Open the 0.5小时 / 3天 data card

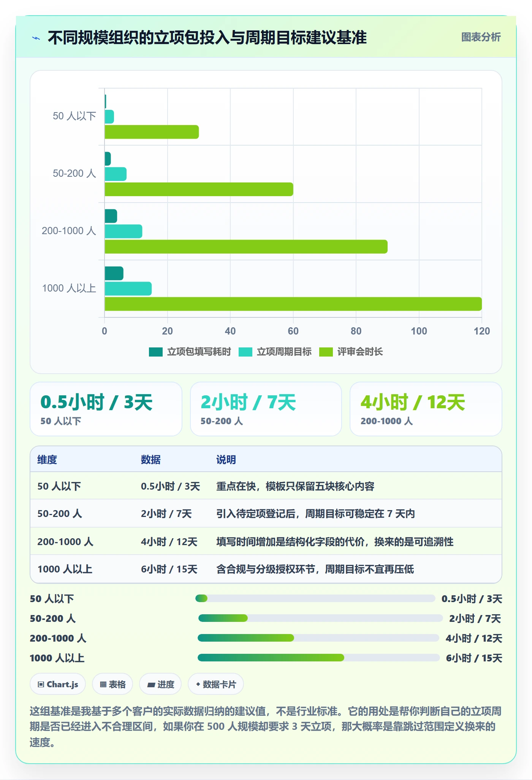pyautogui.click(x=106, y=409)
